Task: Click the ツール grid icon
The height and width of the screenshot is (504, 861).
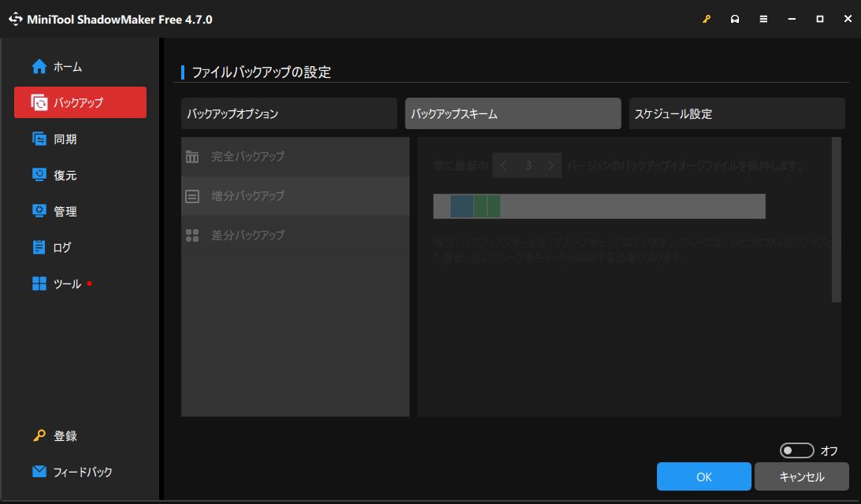Action: tap(39, 283)
